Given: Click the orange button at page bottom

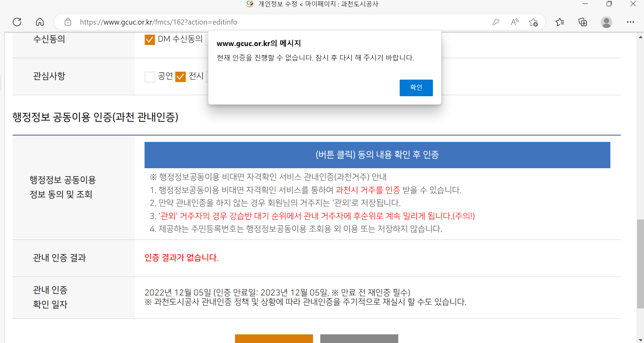Looking at the screenshot, I should click(274, 339).
